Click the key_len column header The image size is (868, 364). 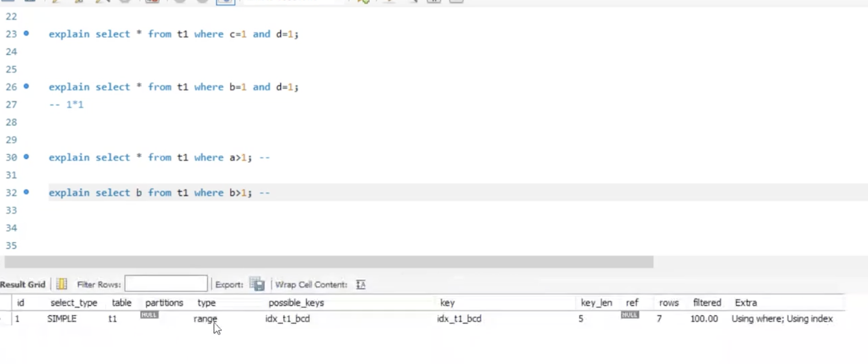tap(596, 303)
